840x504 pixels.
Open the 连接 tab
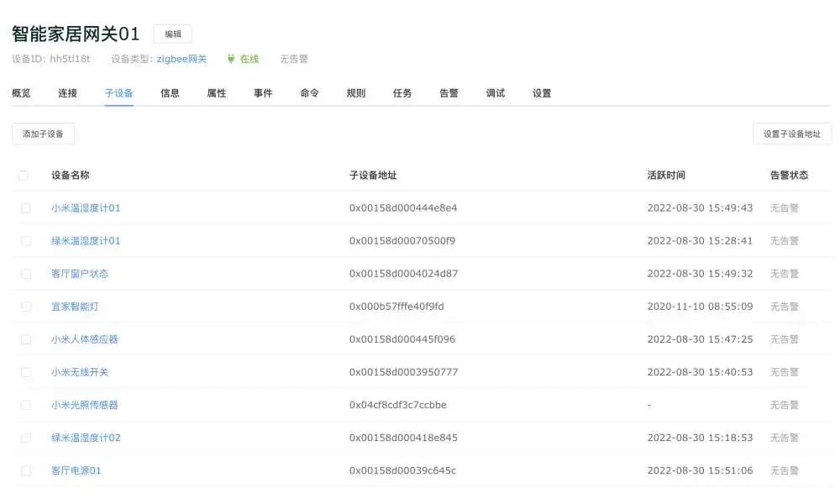pos(67,93)
